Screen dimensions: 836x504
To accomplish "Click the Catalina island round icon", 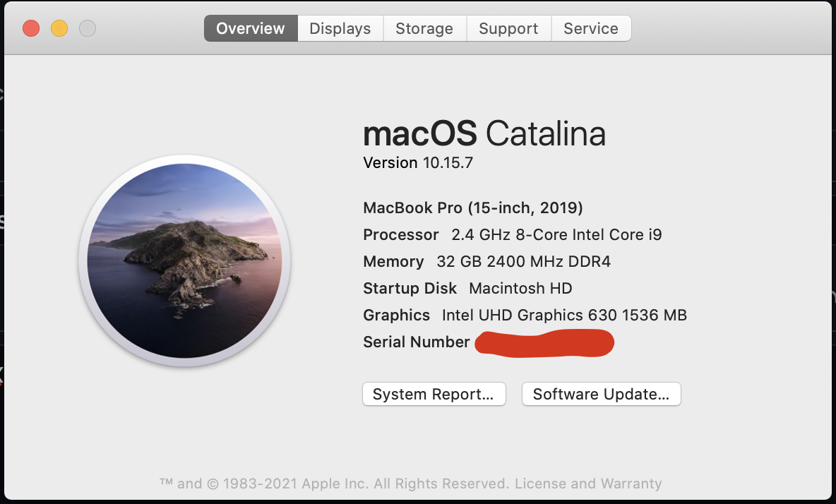I will [184, 260].
